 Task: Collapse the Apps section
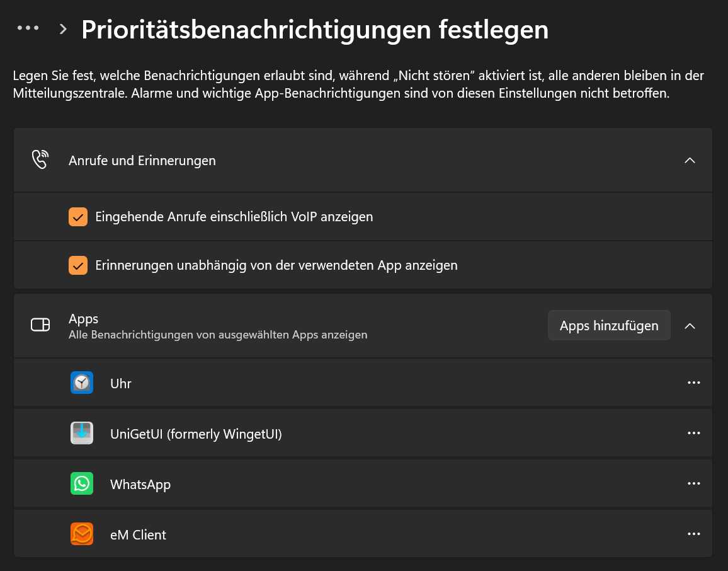pyautogui.click(x=690, y=326)
